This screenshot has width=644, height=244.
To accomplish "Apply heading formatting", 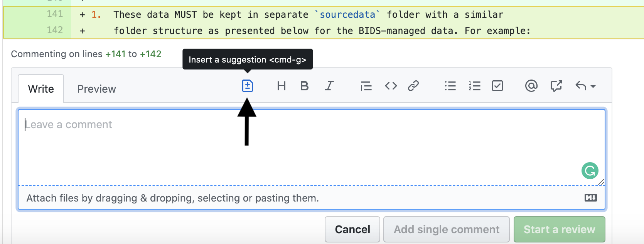I will pyautogui.click(x=282, y=86).
